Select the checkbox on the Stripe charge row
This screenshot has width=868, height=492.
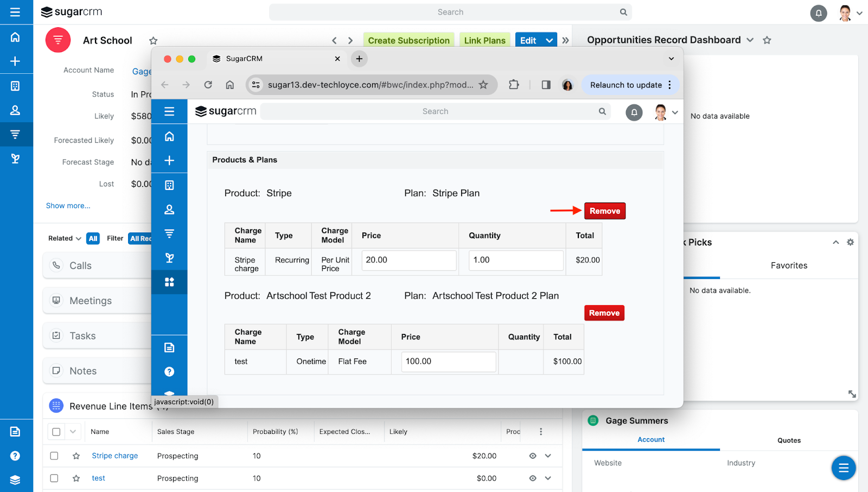[x=54, y=456]
